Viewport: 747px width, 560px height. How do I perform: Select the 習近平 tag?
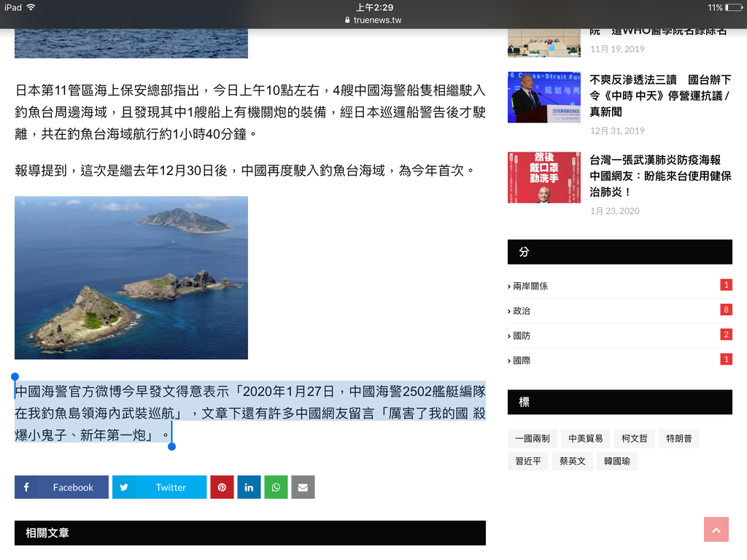[x=528, y=461]
